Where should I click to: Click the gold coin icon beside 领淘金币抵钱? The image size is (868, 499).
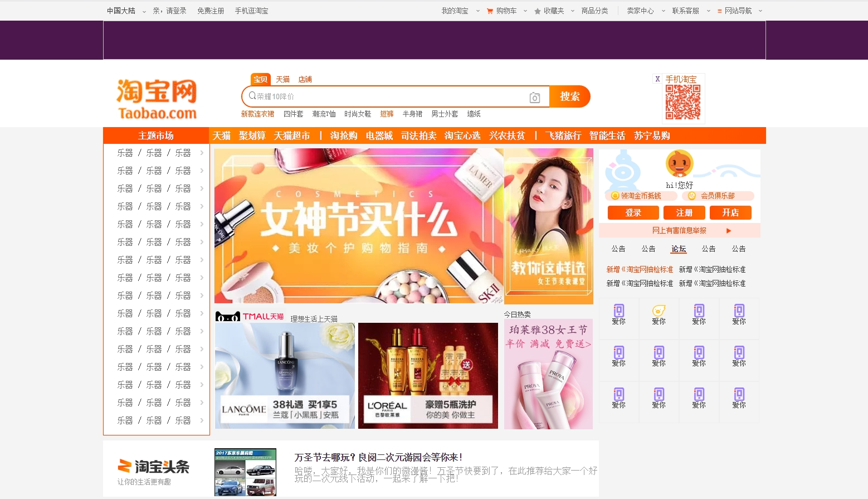(615, 196)
